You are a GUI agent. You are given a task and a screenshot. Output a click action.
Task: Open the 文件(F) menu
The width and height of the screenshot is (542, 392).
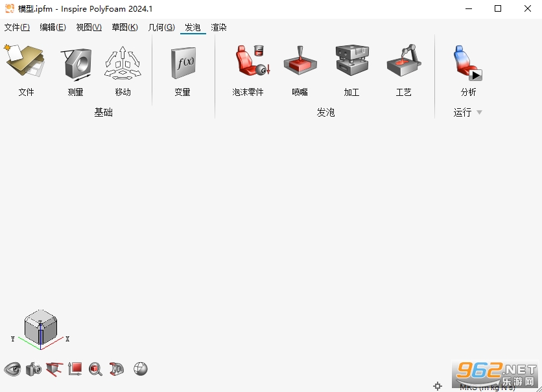coord(17,27)
